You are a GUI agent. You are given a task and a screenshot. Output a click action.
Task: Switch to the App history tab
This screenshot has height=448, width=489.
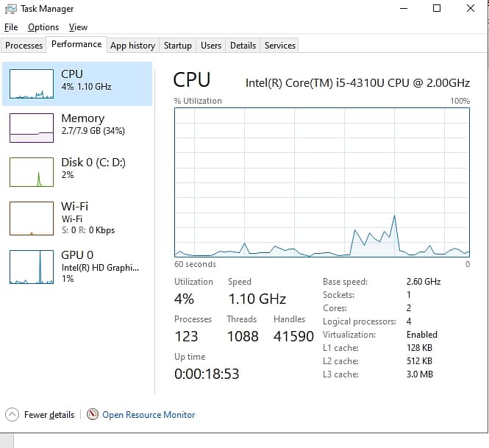[x=132, y=46]
